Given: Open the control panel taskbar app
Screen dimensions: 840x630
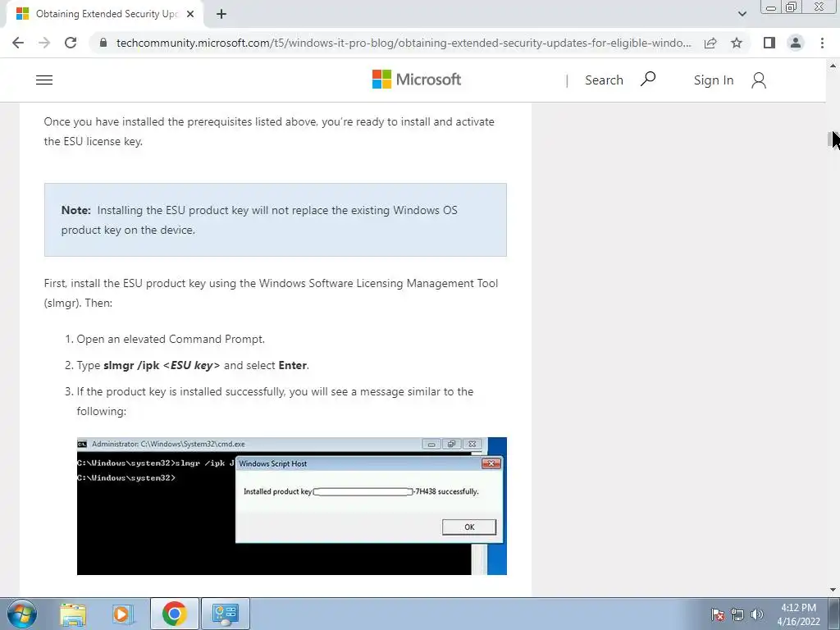Looking at the screenshot, I should click(225, 614).
